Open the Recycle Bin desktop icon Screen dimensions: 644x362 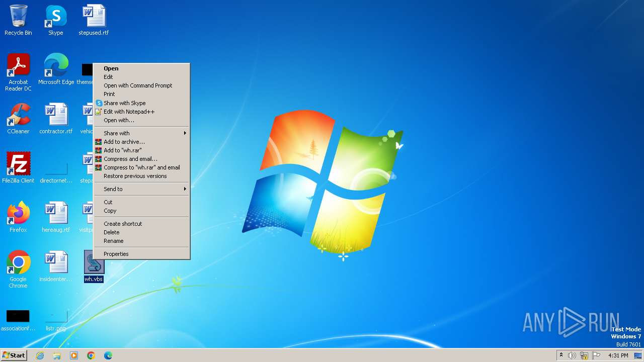pos(18,20)
